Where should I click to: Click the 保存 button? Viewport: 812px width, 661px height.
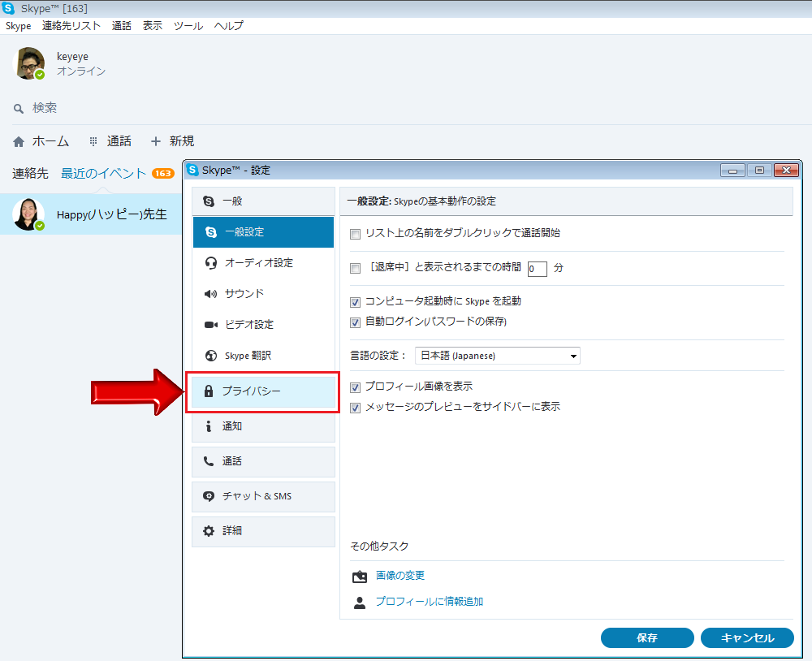(647, 638)
